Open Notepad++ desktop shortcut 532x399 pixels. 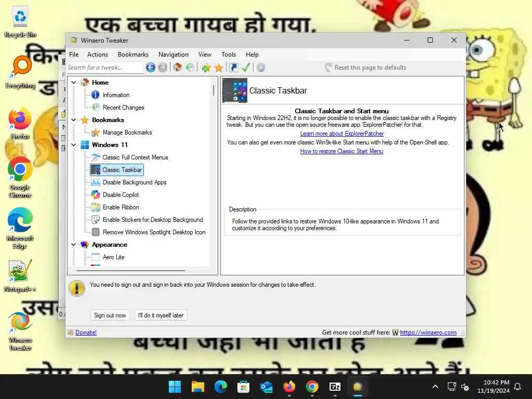tap(20, 276)
